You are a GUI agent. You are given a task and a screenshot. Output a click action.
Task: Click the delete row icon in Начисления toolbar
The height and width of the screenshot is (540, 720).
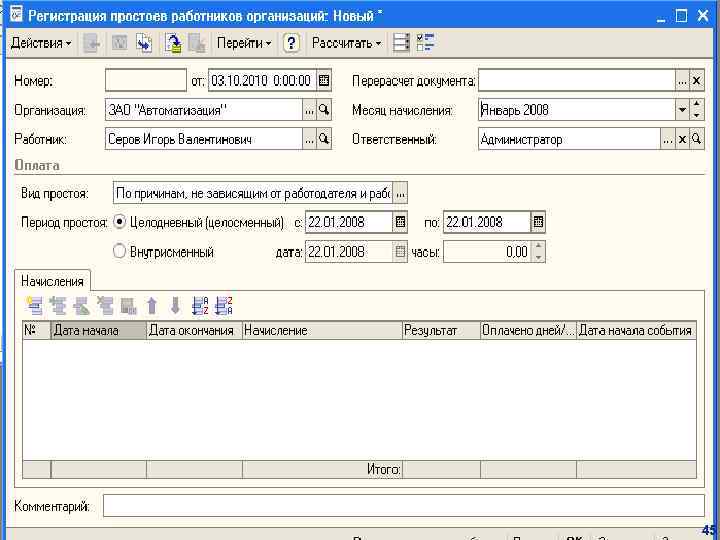[105, 306]
